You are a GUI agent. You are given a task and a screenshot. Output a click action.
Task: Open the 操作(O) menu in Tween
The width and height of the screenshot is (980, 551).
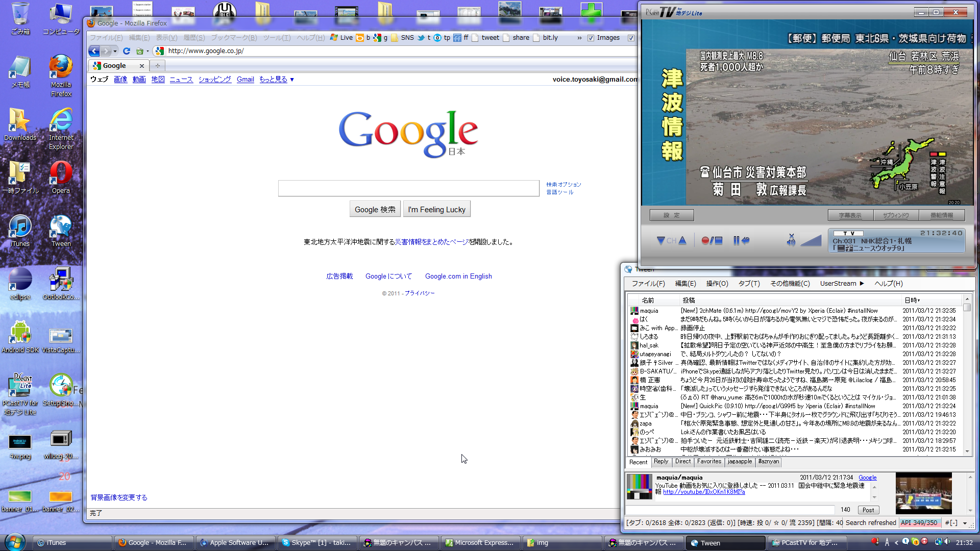717,284
